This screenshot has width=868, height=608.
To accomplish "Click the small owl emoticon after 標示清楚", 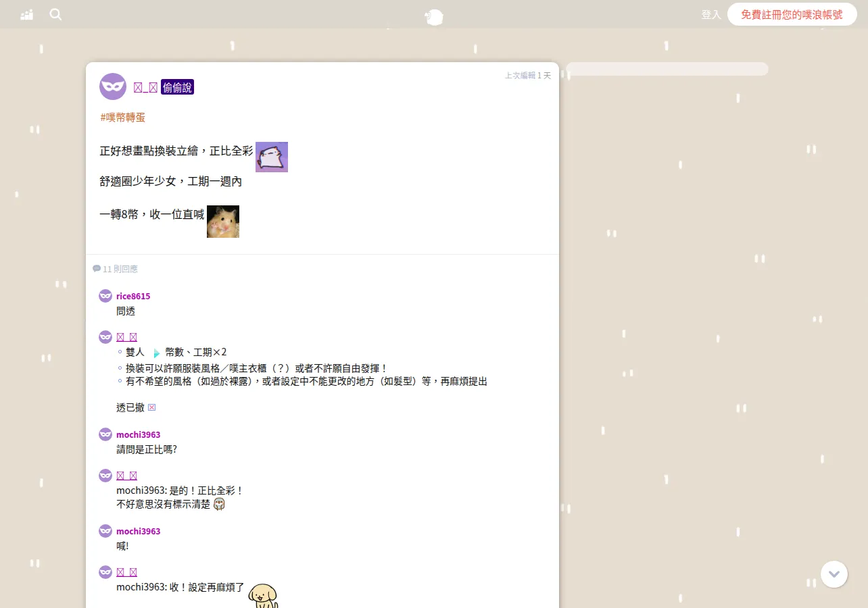I will [x=219, y=505].
